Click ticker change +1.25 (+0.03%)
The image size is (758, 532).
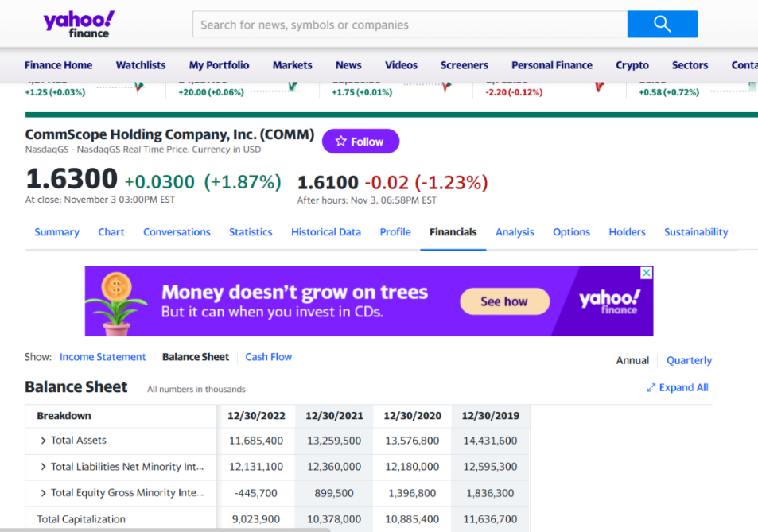pos(55,92)
